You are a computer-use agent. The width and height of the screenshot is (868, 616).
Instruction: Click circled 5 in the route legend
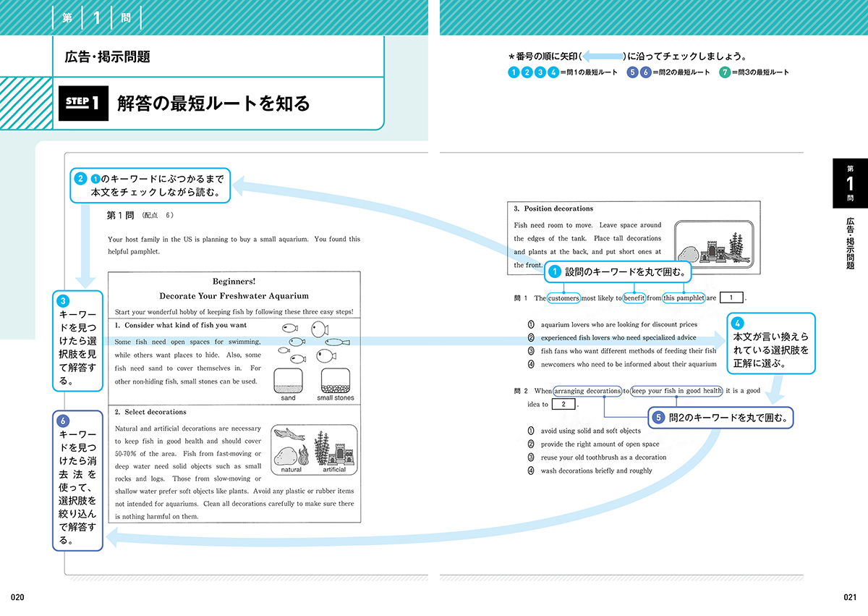tap(634, 72)
